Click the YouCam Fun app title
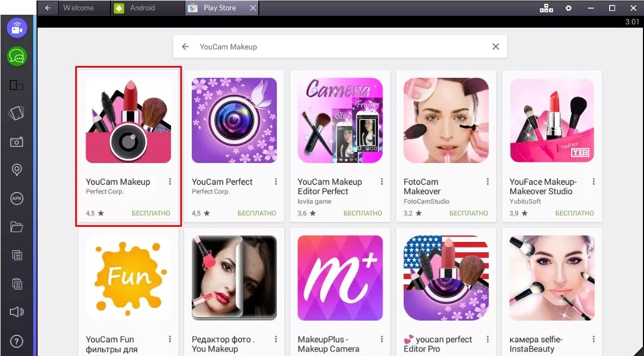Viewport: 644px width, 356px height. click(112, 345)
